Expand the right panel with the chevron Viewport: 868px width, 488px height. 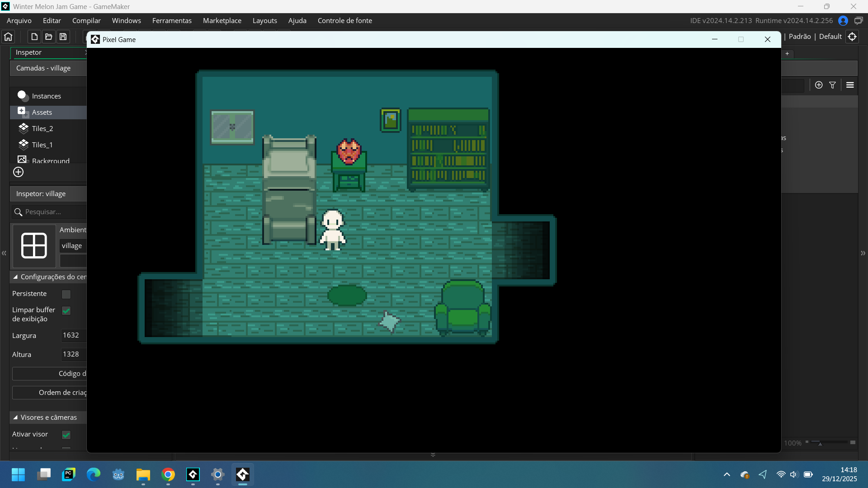[x=863, y=253]
